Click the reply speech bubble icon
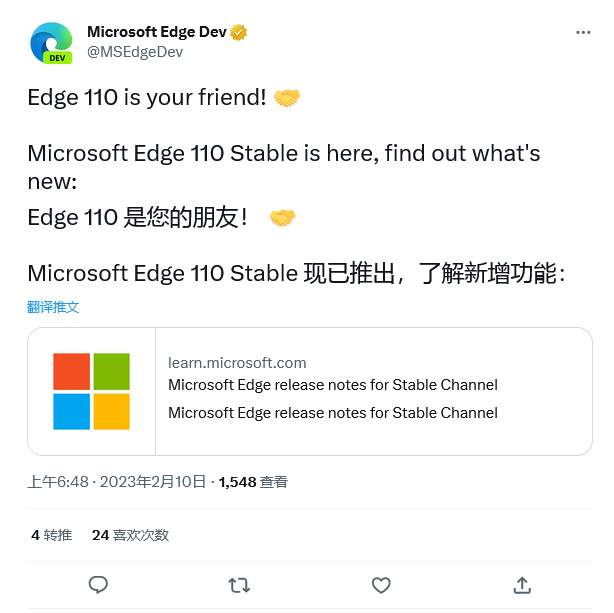Viewport: 614px width, 613px height. click(98, 584)
